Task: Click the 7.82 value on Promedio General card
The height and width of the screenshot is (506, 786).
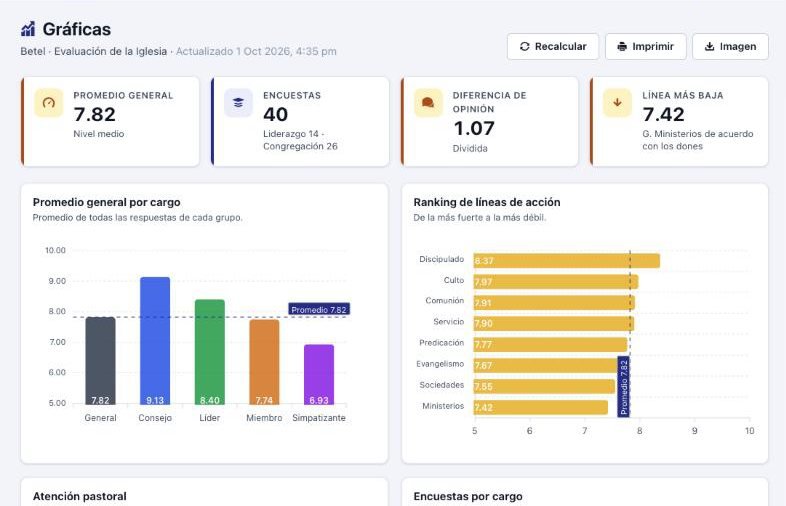Action: 95,114
